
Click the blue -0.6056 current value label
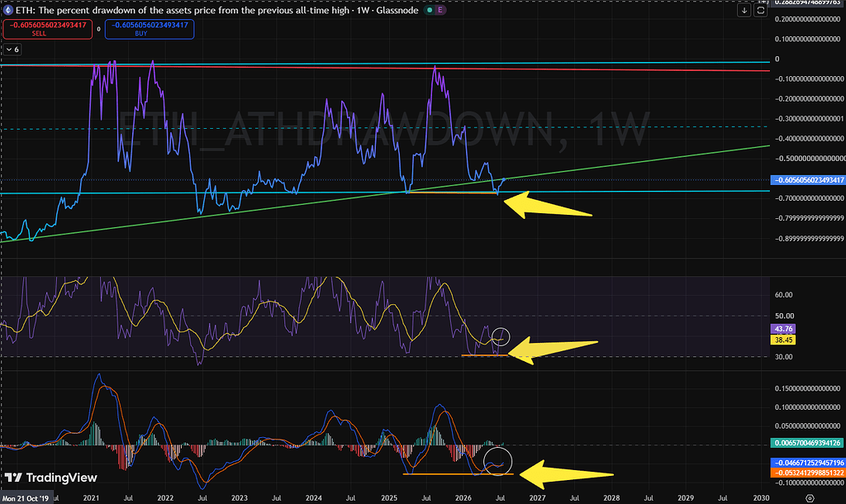click(x=808, y=179)
